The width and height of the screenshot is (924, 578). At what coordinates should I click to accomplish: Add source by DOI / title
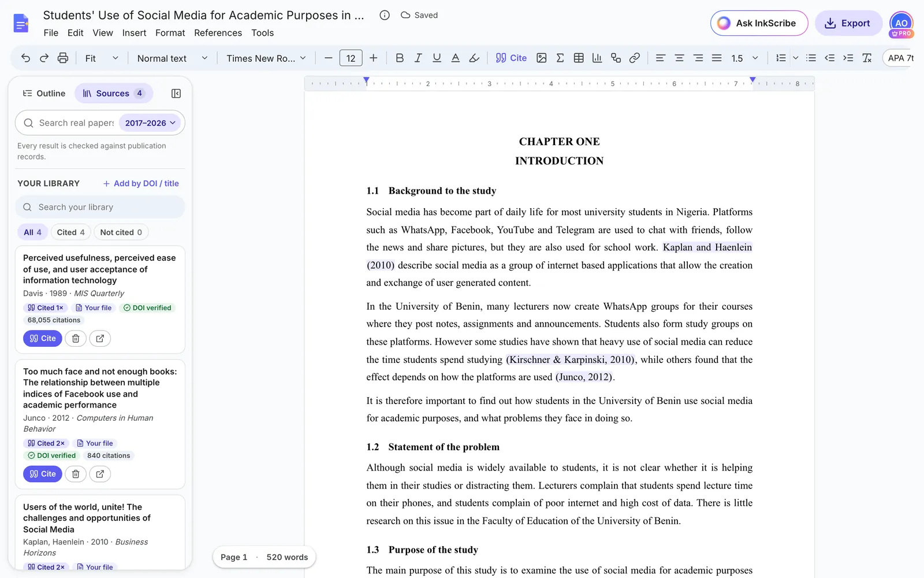click(x=141, y=183)
